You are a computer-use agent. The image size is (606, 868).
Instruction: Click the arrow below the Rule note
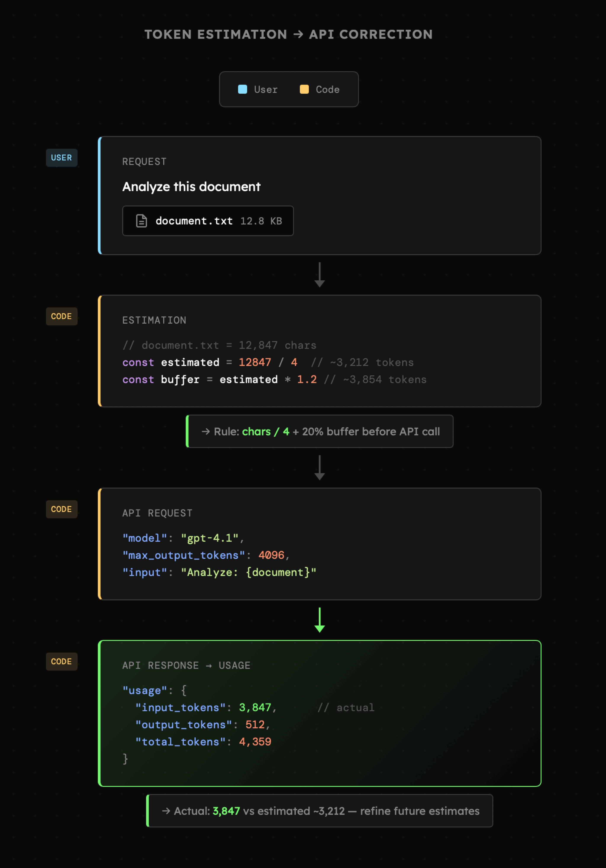pos(320,468)
